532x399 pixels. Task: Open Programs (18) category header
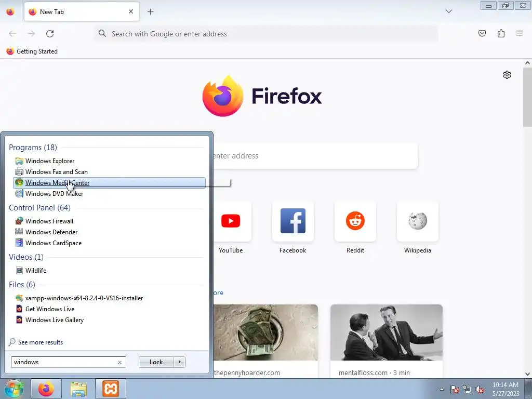tap(33, 148)
